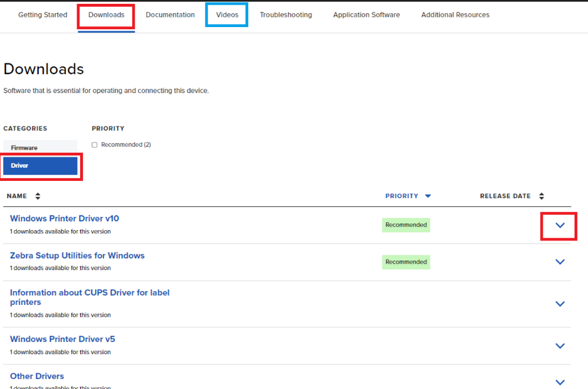Expand the CUPS Driver information row

click(560, 304)
